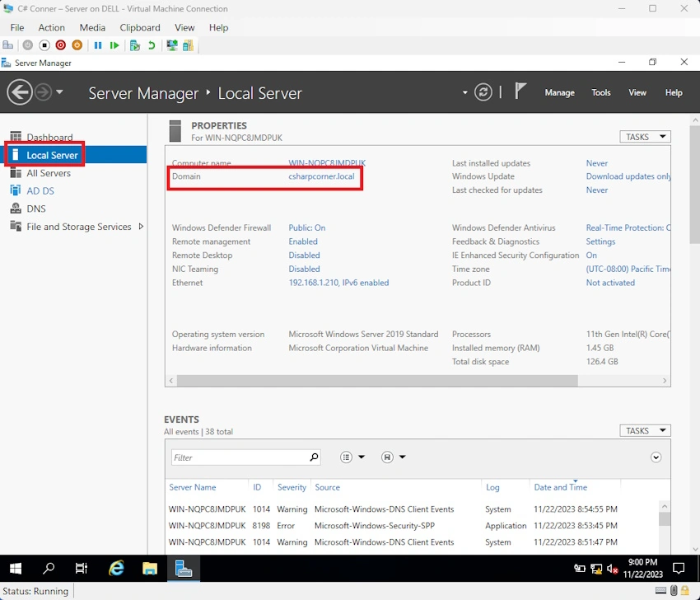This screenshot has width=700, height=600.
Task: Sort events by Severity column
Action: point(292,487)
